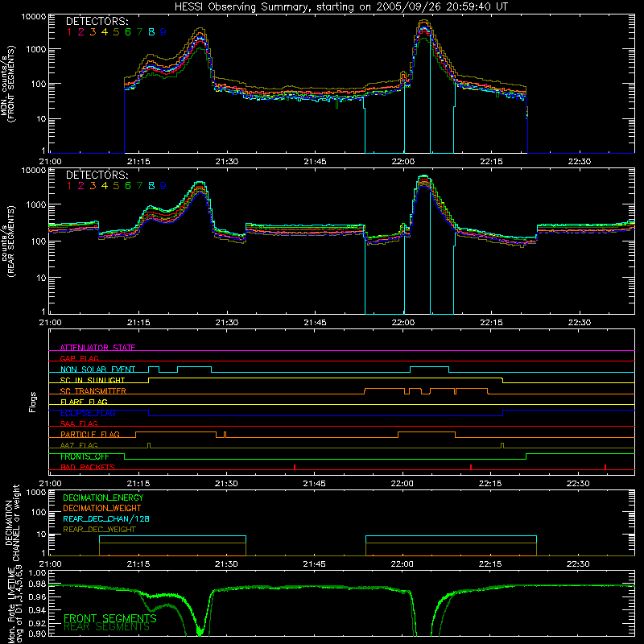The width and height of the screenshot is (644, 644).
Task: Click the REAR_DEC_CHAN/128 legend entry
Action: [x=106, y=518]
